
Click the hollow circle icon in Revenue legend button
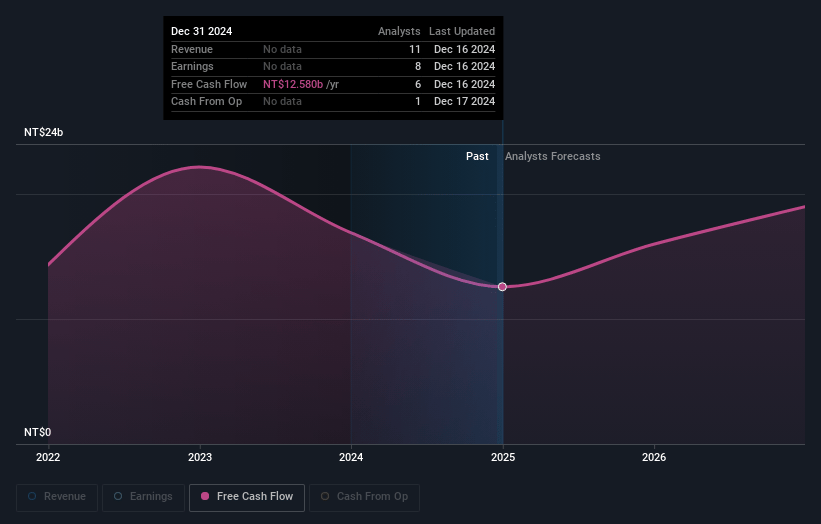tap(32, 496)
